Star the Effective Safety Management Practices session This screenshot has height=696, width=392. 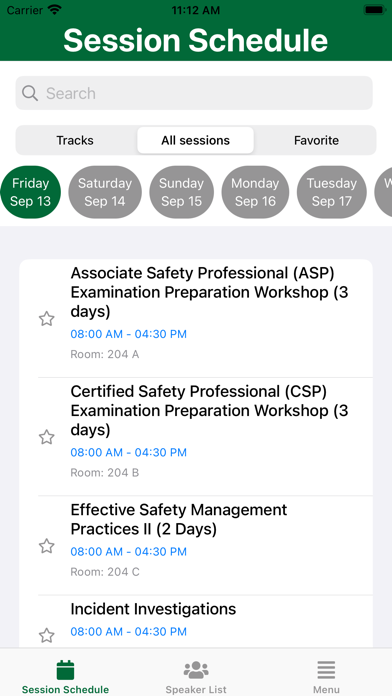pos(47,546)
